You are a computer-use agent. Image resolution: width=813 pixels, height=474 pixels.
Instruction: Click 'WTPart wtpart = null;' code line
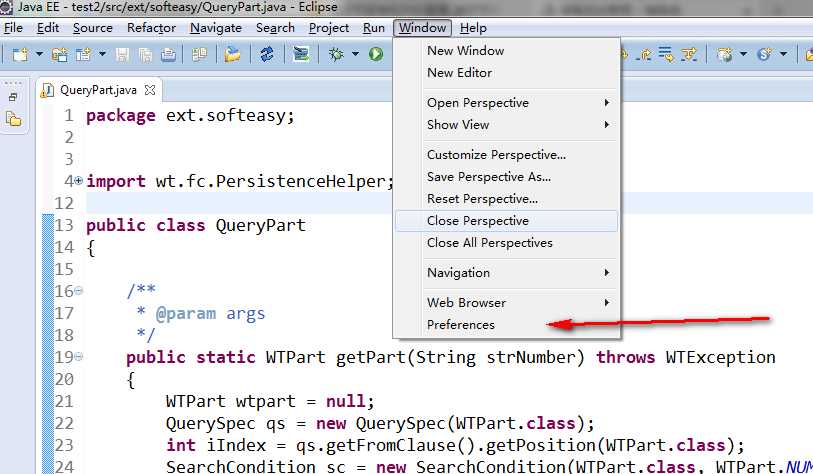(270, 401)
